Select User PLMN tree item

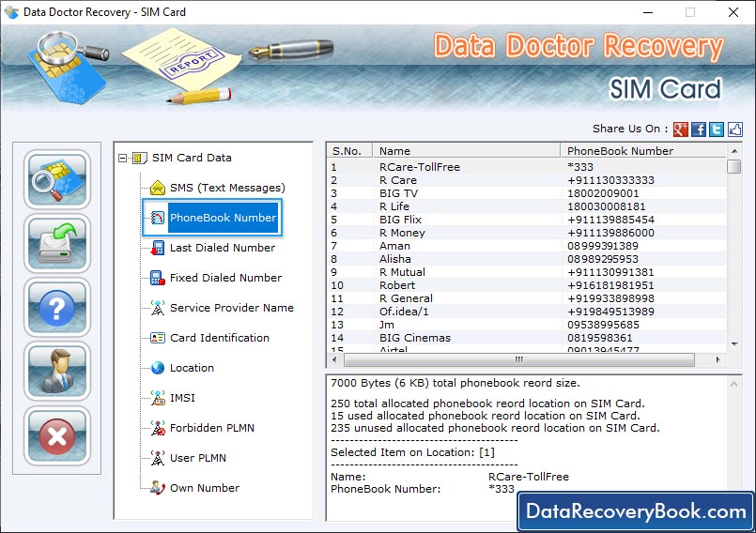click(x=197, y=458)
